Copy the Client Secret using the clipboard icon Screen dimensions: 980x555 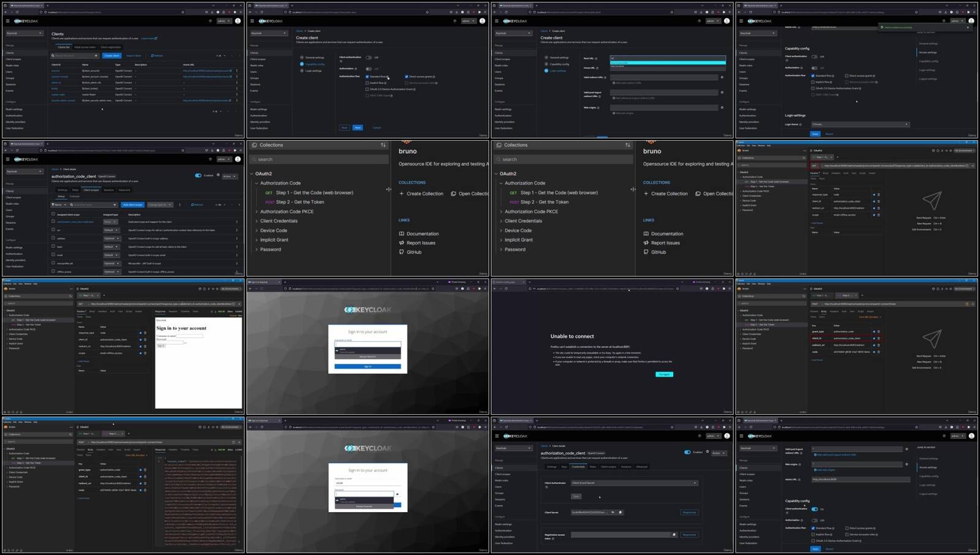click(620, 512)
